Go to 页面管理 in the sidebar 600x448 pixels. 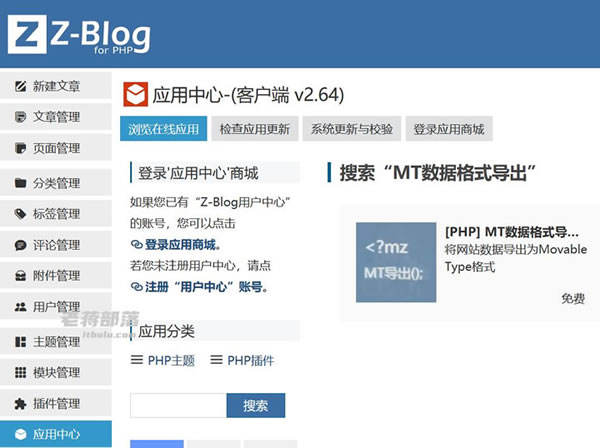tap(56, 148)
